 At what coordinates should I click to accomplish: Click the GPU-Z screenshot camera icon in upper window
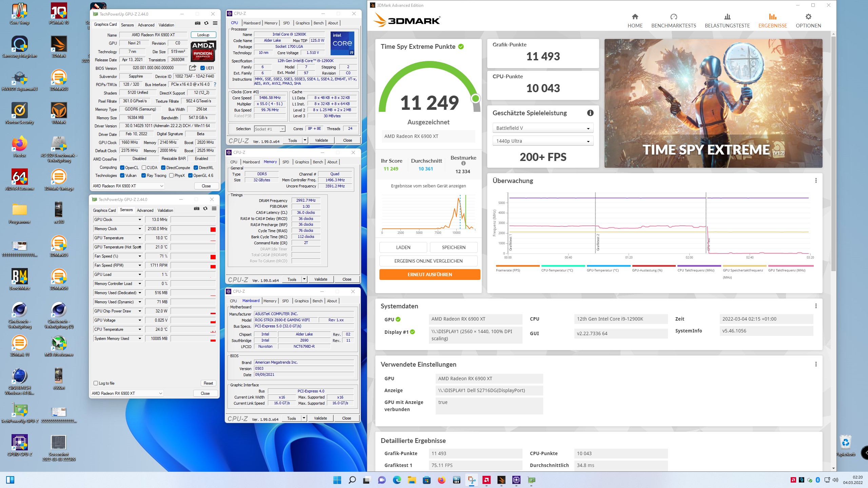coord(197,23)
